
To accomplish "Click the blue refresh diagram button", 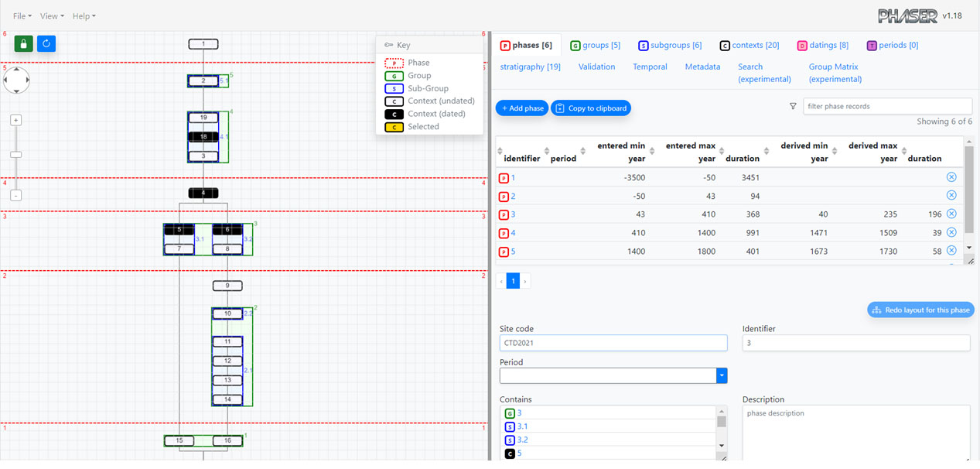I will point(46,43).
